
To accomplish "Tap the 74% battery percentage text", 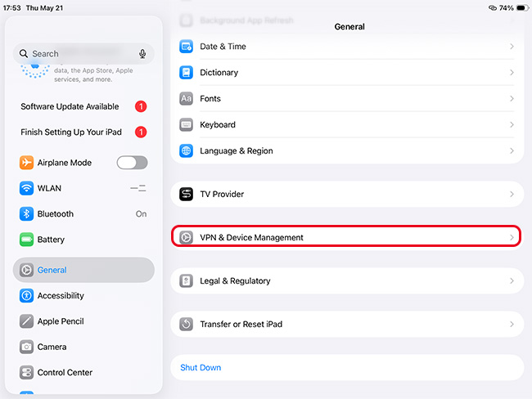I will point(506,8).
